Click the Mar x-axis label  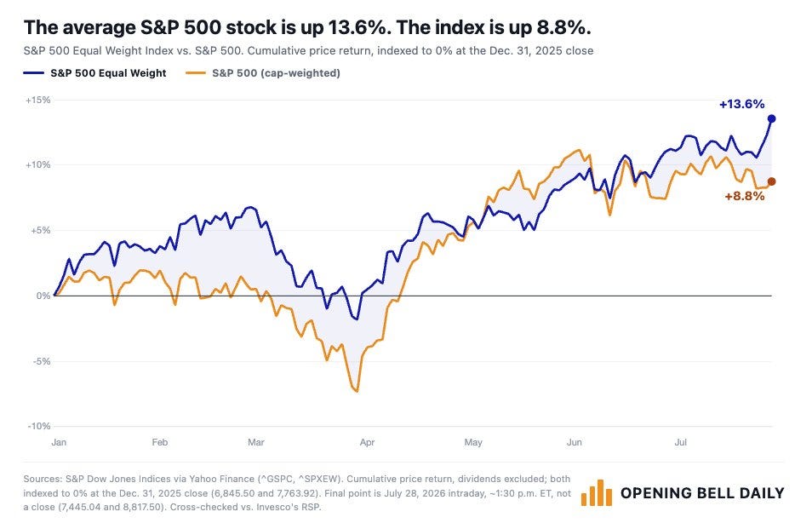[x=256, y=442]
